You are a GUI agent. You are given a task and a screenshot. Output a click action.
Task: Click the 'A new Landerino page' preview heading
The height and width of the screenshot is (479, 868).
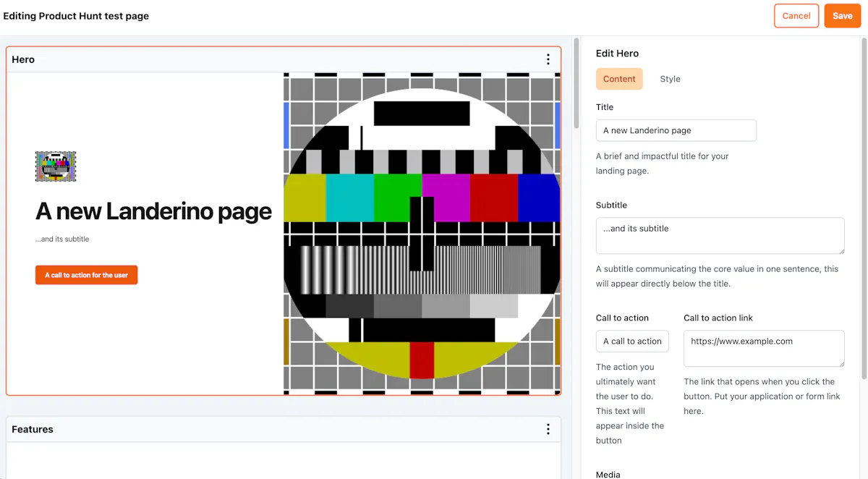[x=153, y=211]
